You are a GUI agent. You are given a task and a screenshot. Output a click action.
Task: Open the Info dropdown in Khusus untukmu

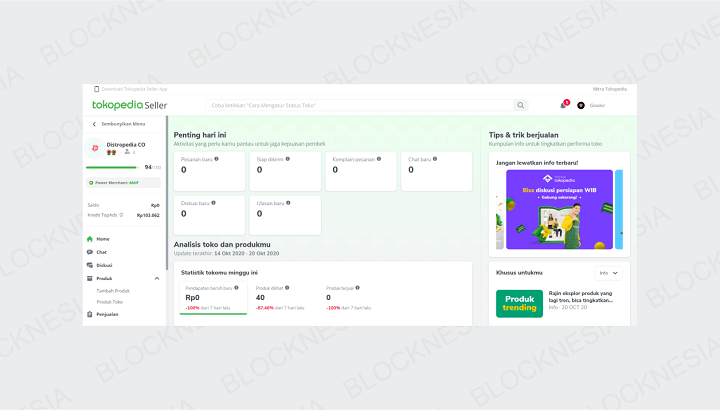click(x=609, y=273)
